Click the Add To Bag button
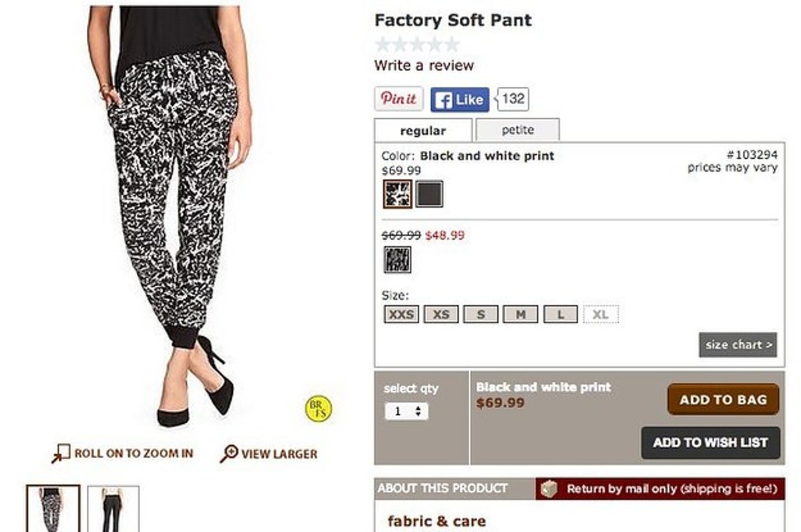The width and height of the screenshot is (801, 532). tap(723, 400)
